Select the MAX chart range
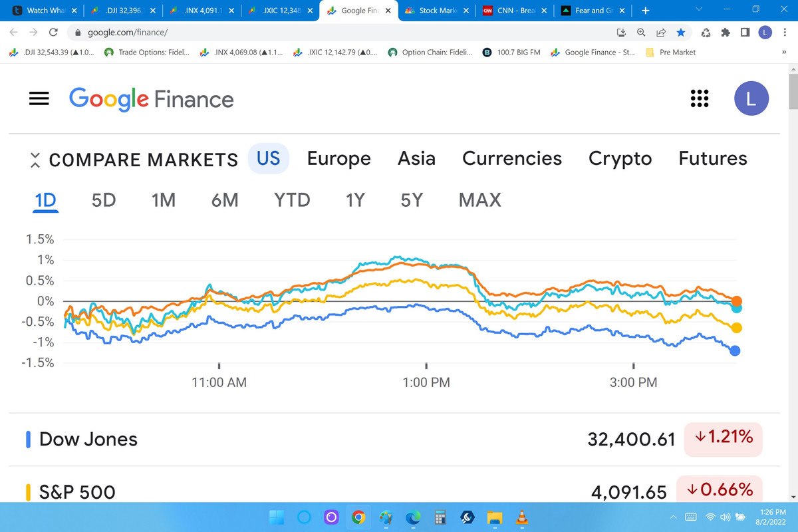The width and height of the screenshot is (798, 532). (480, 199)
